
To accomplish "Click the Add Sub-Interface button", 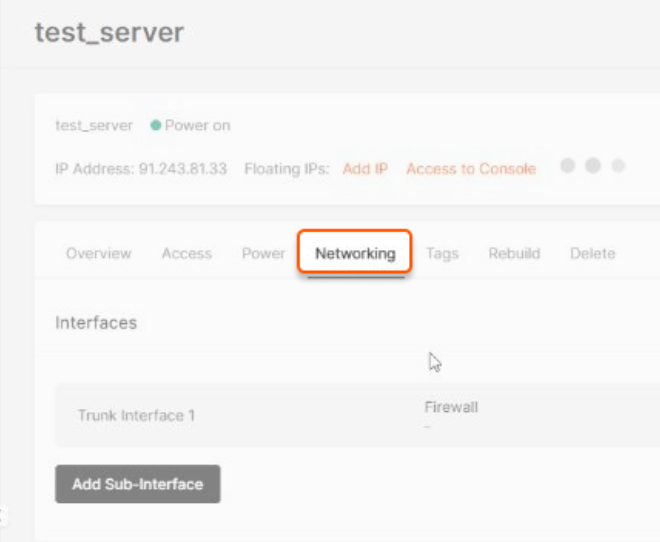I will pos(138,484).
